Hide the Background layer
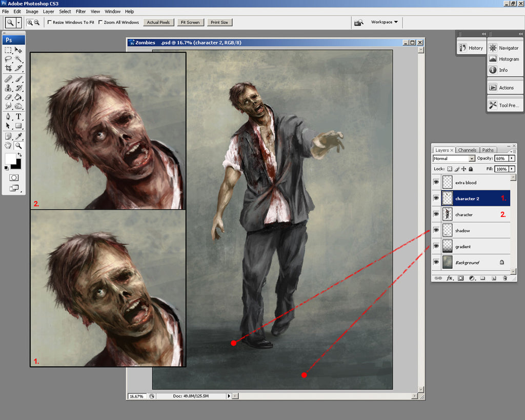 click(436, 262)
